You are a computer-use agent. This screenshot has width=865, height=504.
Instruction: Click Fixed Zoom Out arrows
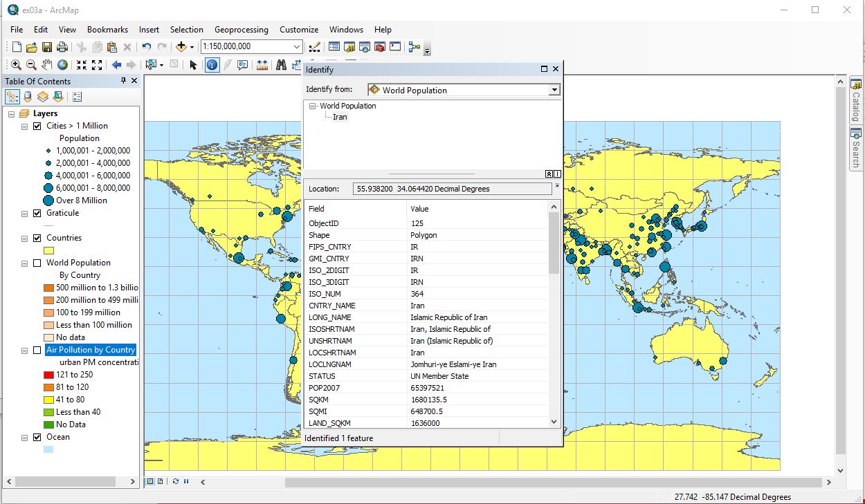(x=97, y=65)
